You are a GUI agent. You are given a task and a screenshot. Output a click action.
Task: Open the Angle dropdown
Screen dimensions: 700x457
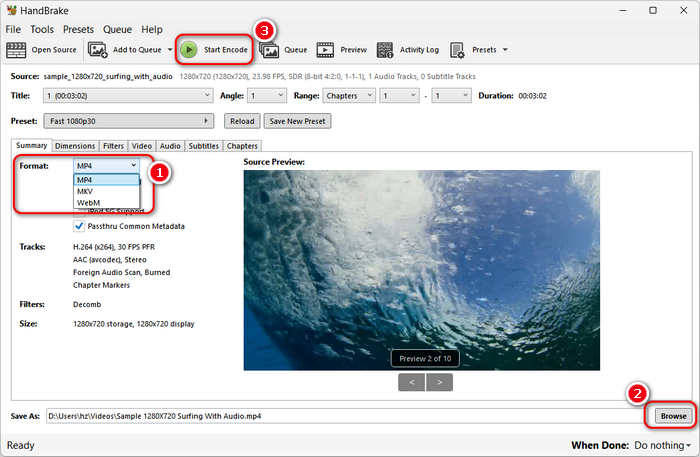point(267,96)
